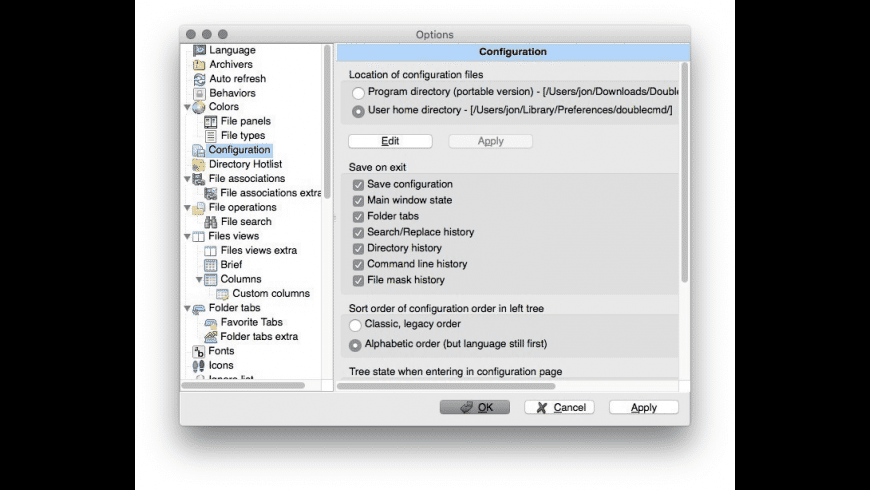Click the bottom Apply button
Screen dimensions: 870x490
[x=644, y=407]
